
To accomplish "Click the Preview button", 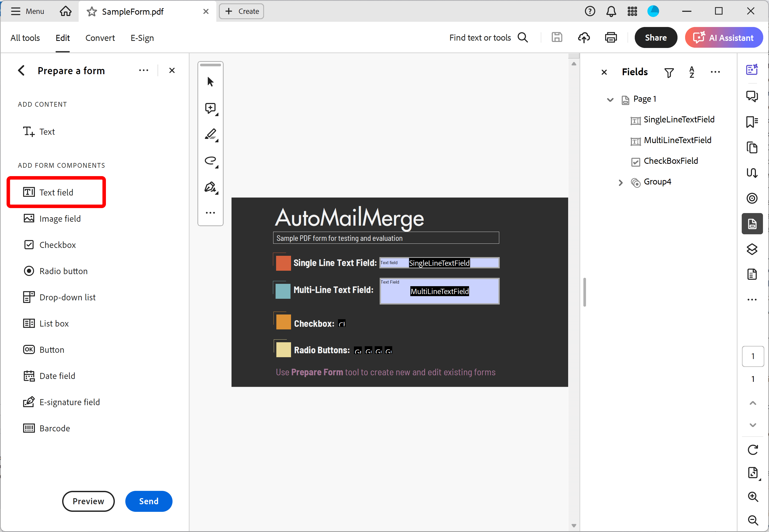I will point(88,501).
